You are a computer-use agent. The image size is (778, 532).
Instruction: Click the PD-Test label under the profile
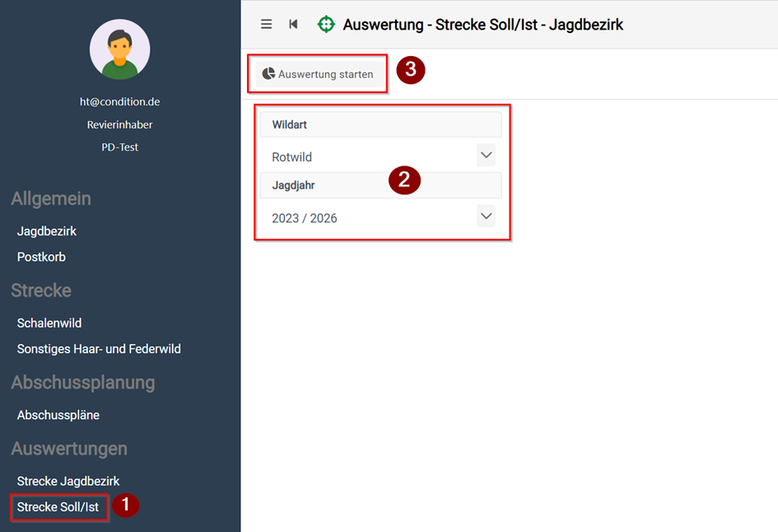[x=120, y=147]
